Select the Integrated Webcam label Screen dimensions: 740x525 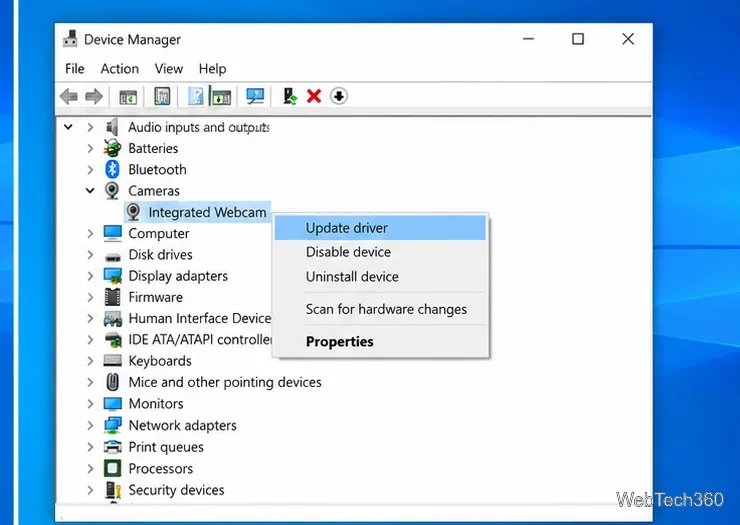coord(207,212)
